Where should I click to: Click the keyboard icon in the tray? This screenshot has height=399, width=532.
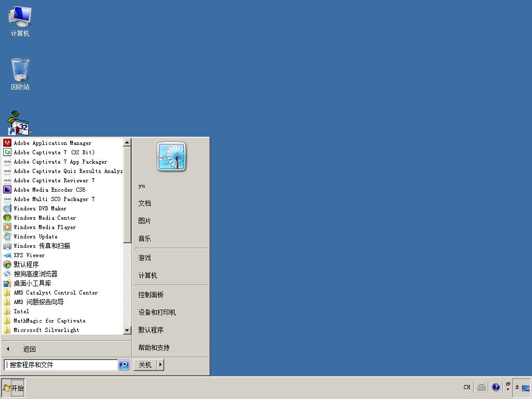(482, 387)
